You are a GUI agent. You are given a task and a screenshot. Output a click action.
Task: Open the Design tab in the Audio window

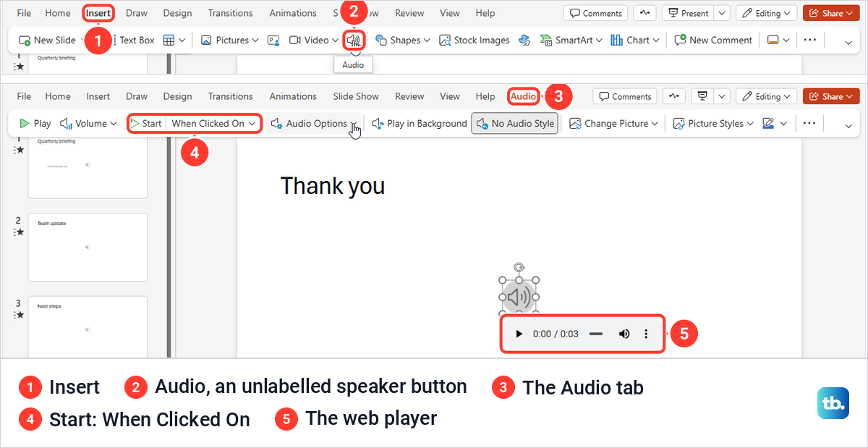coord(178,96)
